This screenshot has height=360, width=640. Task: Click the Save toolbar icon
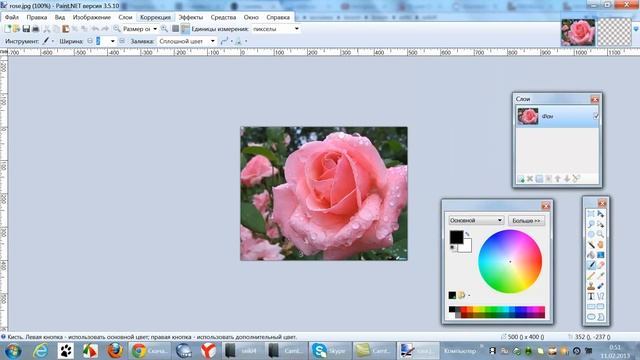26,29
